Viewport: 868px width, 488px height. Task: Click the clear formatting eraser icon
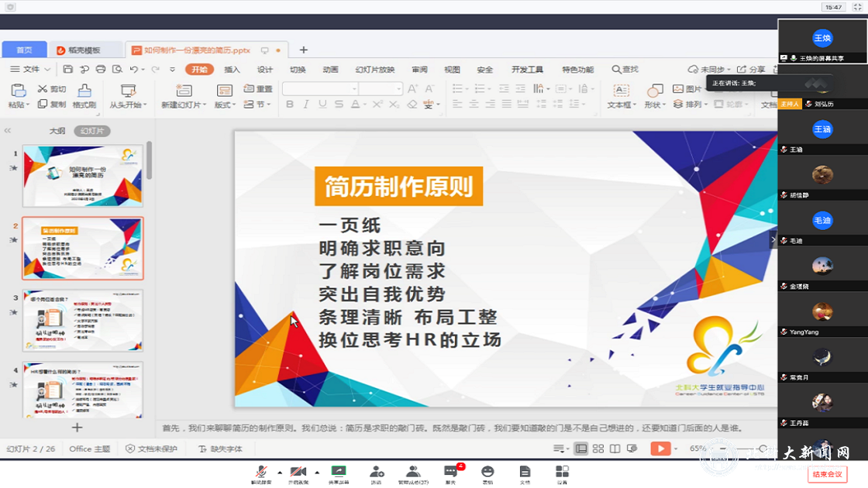(412, 104)
